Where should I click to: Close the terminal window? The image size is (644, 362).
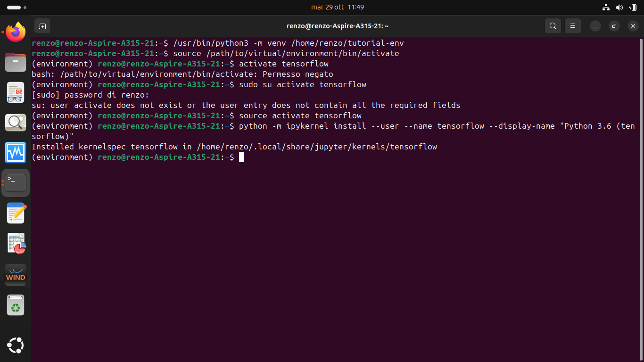point(633,26)
